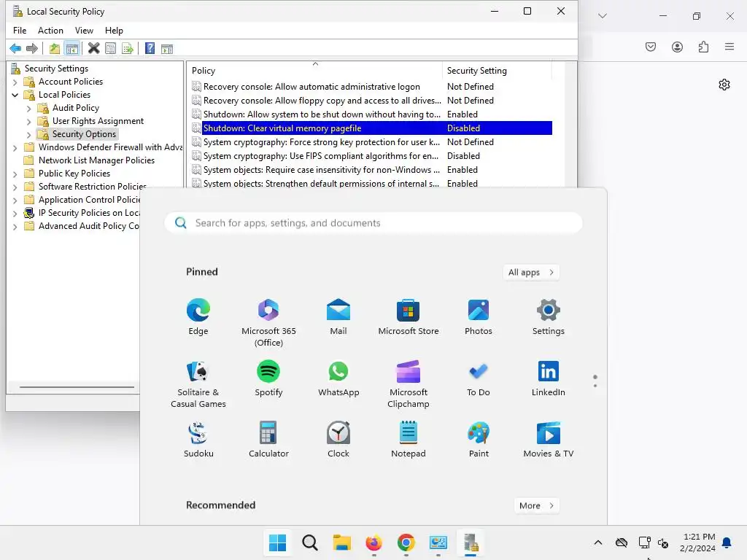Click the browser settings gear icon

point(724,85)
